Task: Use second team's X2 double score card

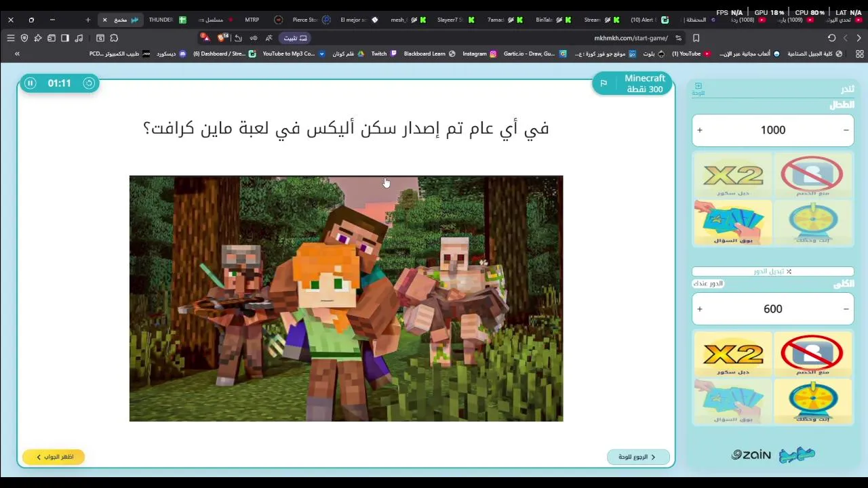Action: click(733, 354)
